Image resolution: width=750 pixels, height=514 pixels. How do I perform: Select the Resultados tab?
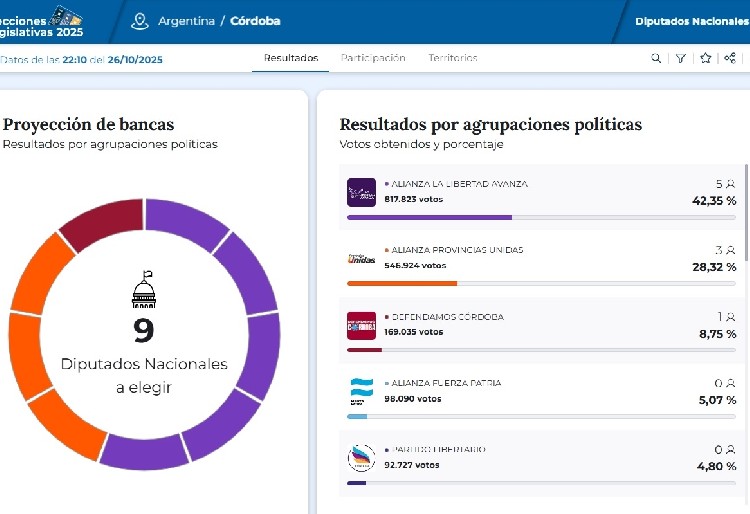tap(291, 58)
